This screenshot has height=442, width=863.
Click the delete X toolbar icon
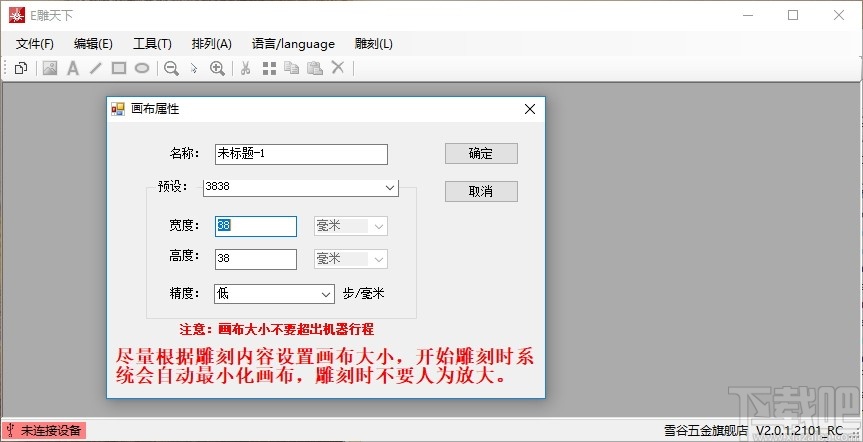click(x=338, y=68)
